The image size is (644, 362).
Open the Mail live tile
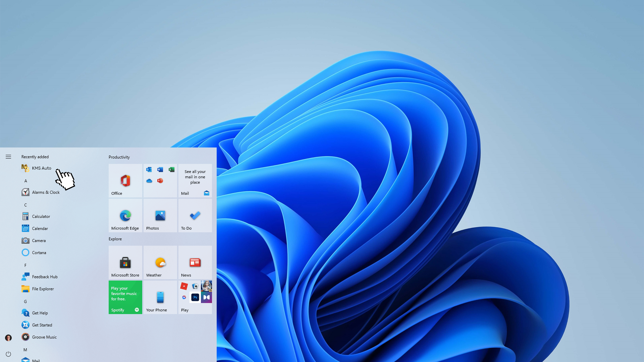195,181
